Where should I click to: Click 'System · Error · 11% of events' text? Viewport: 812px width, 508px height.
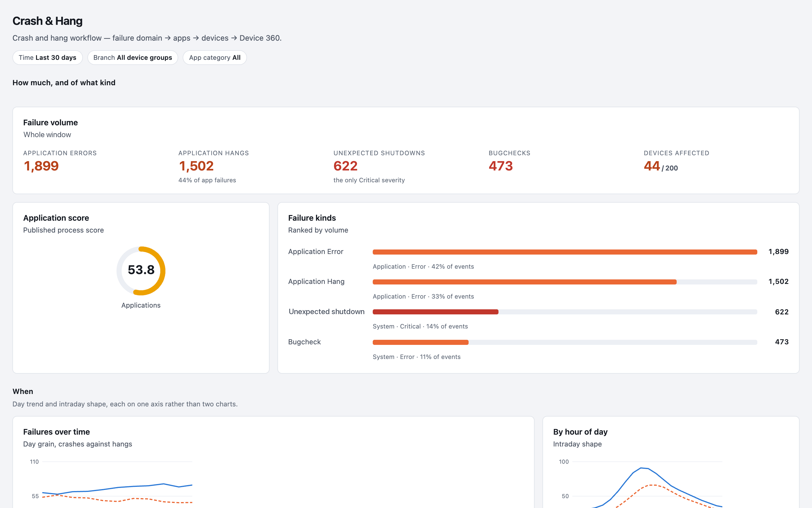416,357
